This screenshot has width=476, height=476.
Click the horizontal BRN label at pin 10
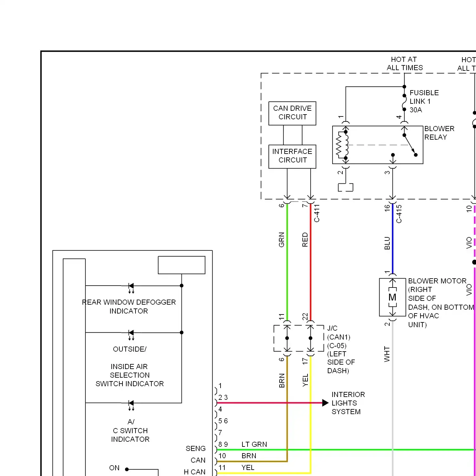(x=249, y=456)
